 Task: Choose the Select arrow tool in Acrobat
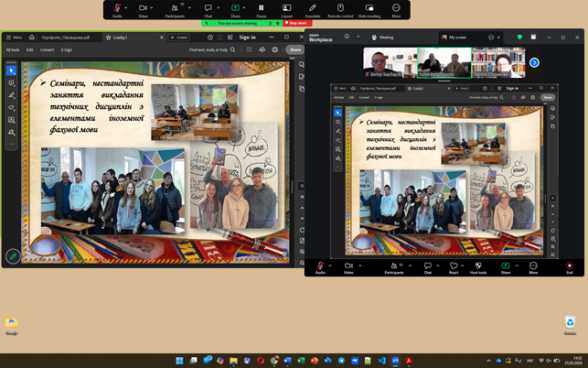11,70
